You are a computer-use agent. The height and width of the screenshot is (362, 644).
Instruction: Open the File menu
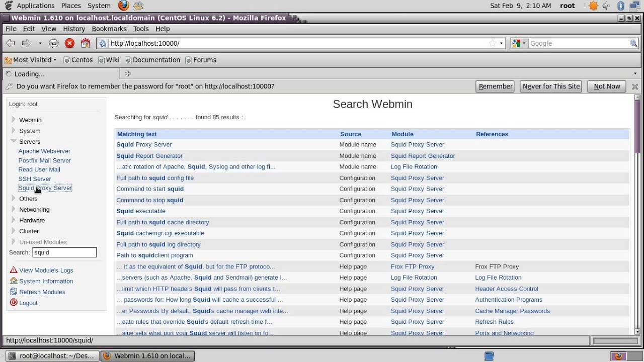(11, 29)
